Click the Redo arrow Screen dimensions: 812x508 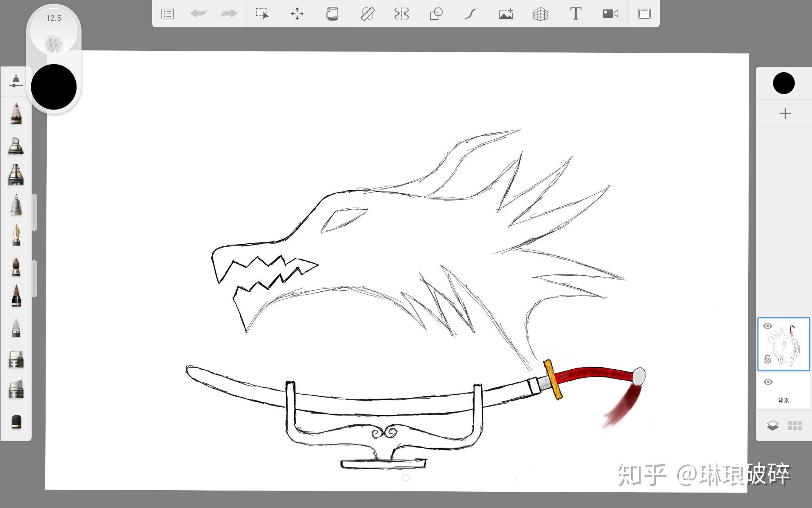pyautogui.click(x=229, y=14)
